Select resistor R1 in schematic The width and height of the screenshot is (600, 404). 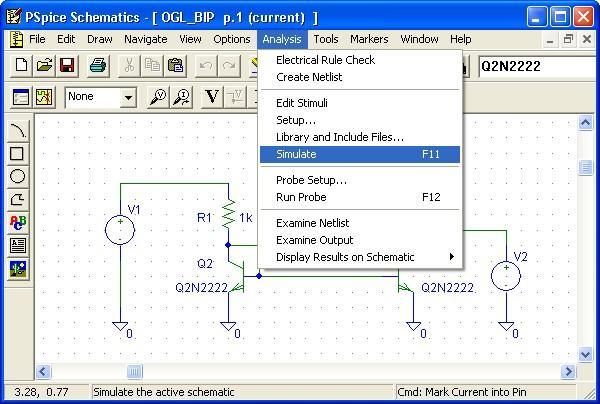(228, 215)
